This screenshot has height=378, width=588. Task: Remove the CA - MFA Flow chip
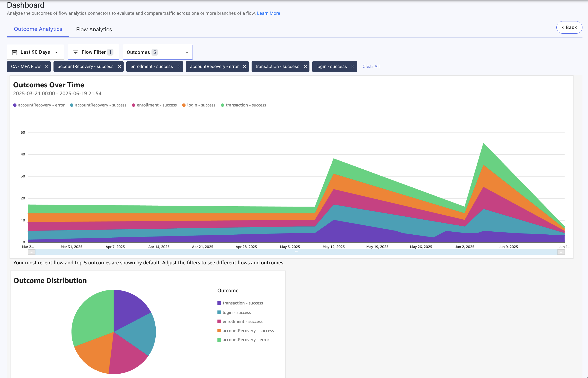point(46,67)
